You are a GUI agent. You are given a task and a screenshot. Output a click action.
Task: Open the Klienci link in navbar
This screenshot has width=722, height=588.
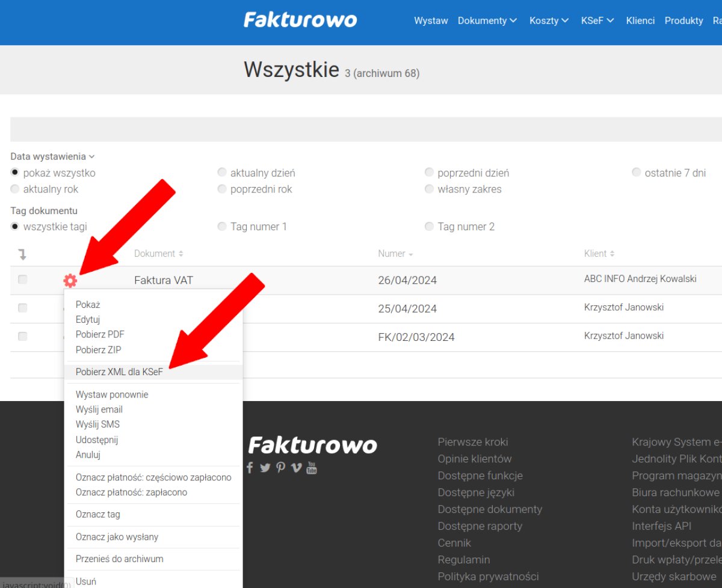coord(640,20)
